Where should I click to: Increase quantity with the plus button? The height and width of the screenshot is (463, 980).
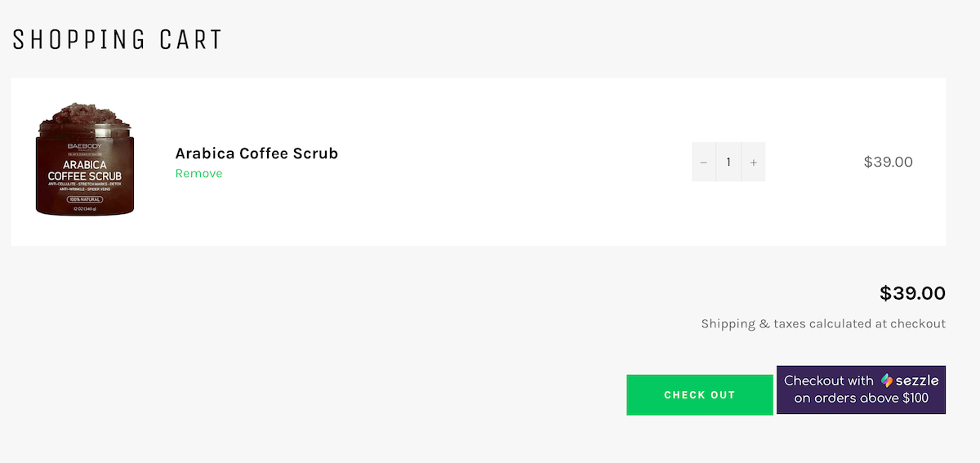click(753, 162)
